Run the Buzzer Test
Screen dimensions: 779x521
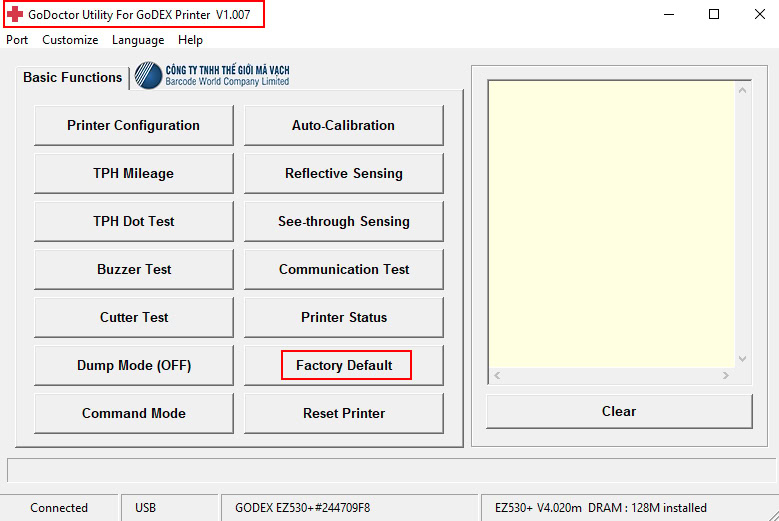[x=134, y=269]
